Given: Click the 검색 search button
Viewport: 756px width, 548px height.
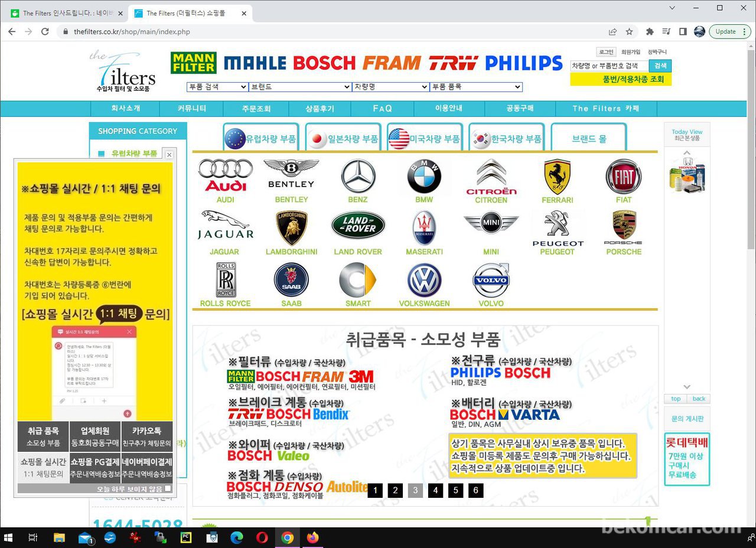Looking at the screenshot, I should click(660, 66).
